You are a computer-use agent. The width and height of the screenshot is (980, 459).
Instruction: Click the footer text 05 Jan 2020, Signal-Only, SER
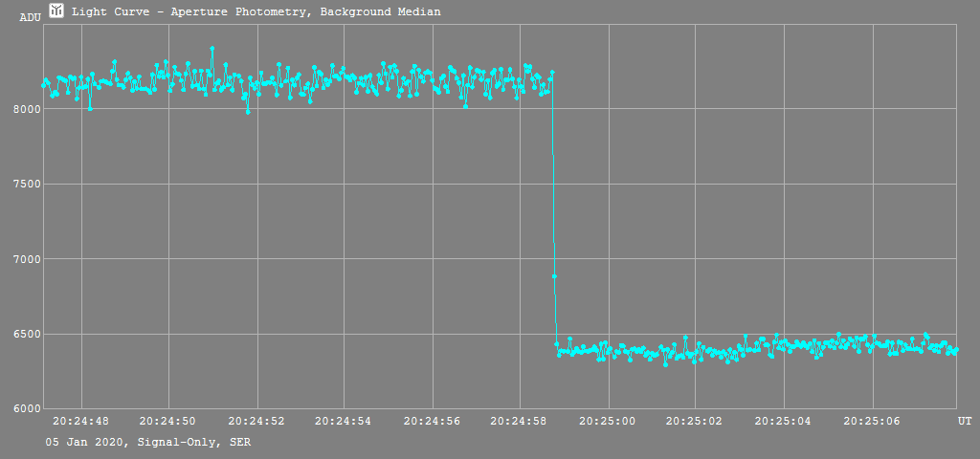(x=149, y=443)
